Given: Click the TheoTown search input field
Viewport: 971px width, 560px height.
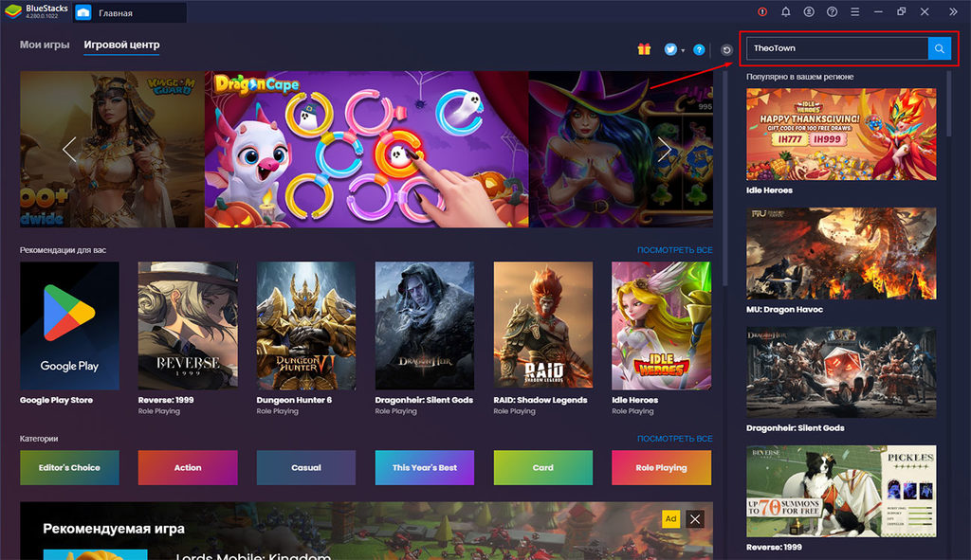Looking at the screenshot, I should [837, 48].
